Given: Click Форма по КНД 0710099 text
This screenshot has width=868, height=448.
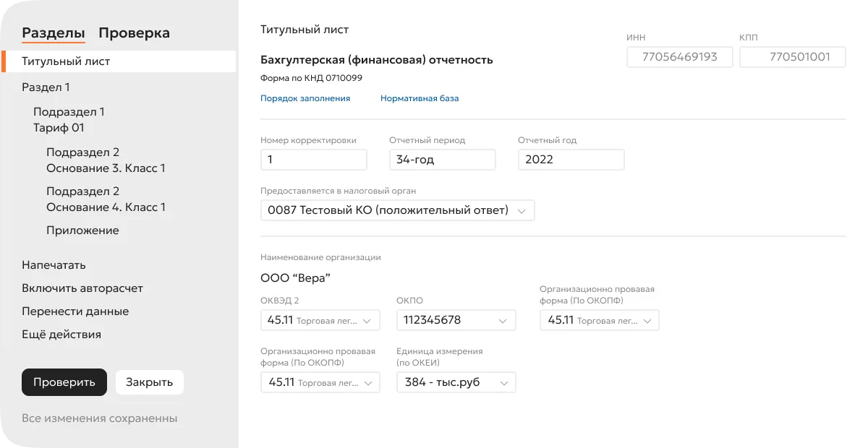Looking at the screenshot, I should (312, 78).
